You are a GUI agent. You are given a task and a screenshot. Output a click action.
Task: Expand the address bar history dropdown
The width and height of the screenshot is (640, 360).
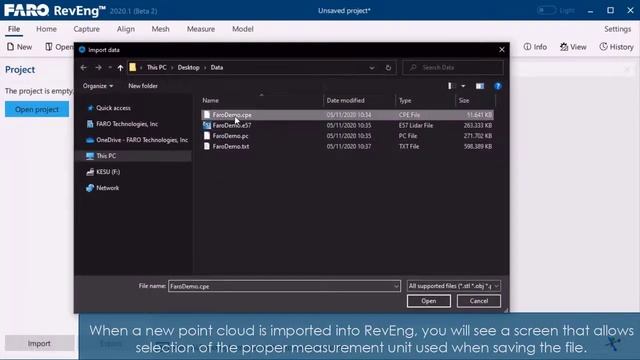point(371,68)
